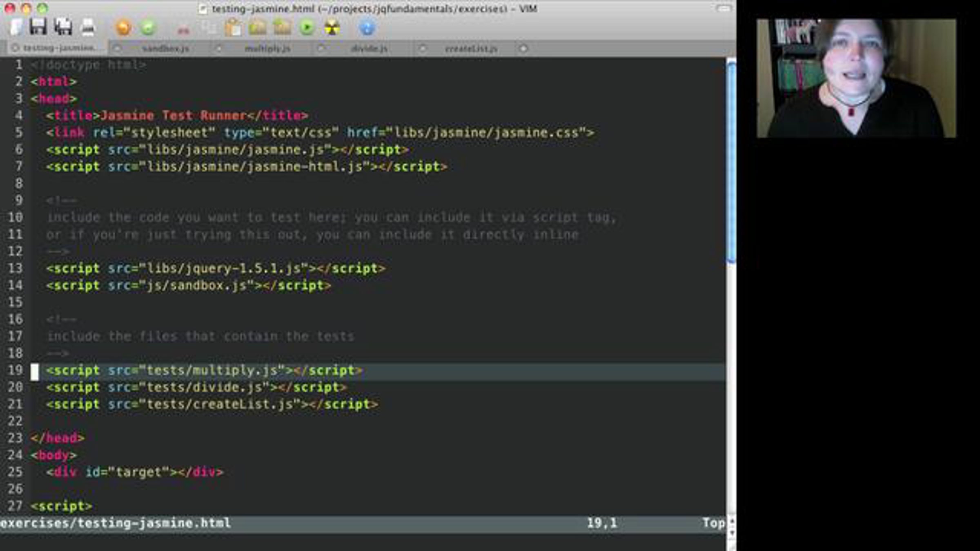Viewport: 980px width, 551px height.
Task: Click the cursor position '19,1' in the status bar
Action: [602, 523]
